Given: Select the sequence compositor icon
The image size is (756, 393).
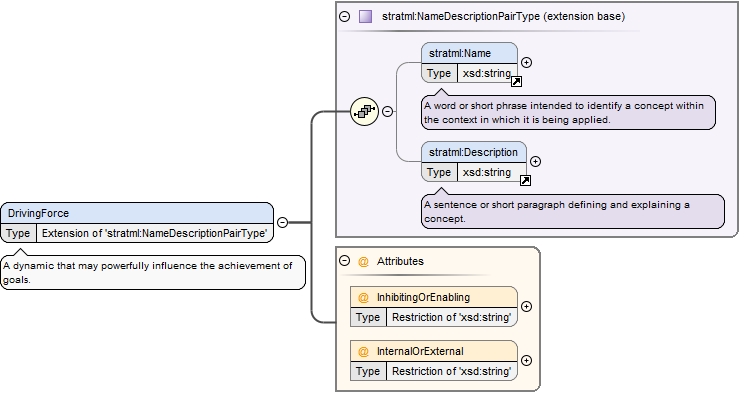Looking at the screenshot, I should point(364,111).
